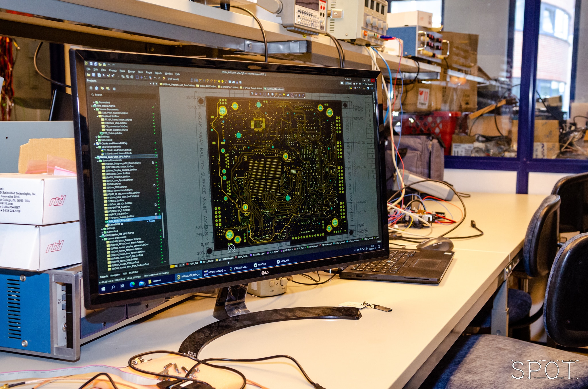Click the place pad yellow ring in top toolbar
588x389 pixels.
click(219, 81)
